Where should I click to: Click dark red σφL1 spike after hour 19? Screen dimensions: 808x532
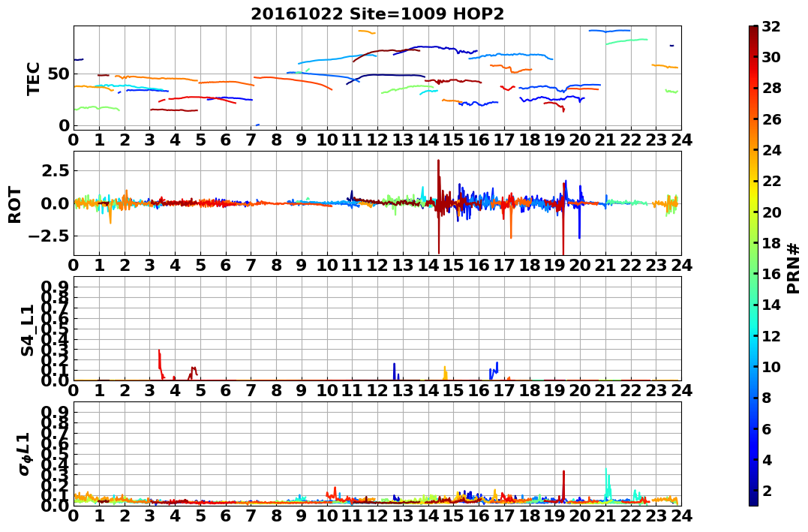pyautogui.click(x=563, y=485)
